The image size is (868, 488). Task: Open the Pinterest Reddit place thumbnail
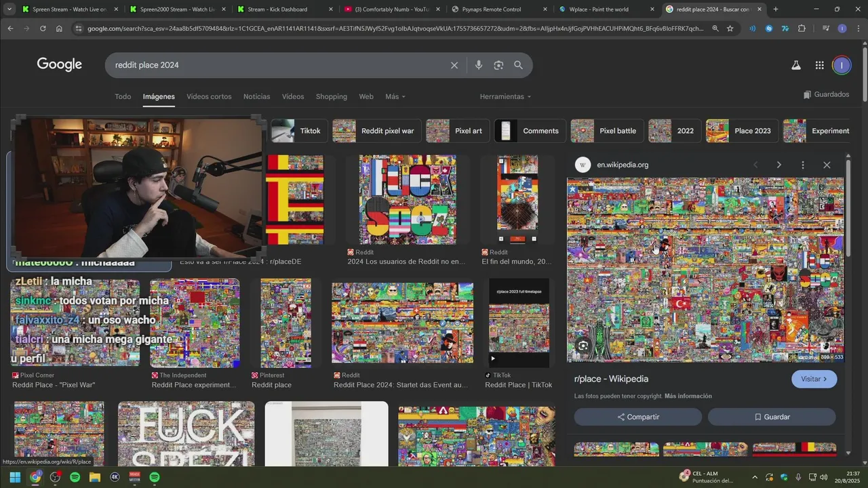pyautogui.click(x=285, y=323)
